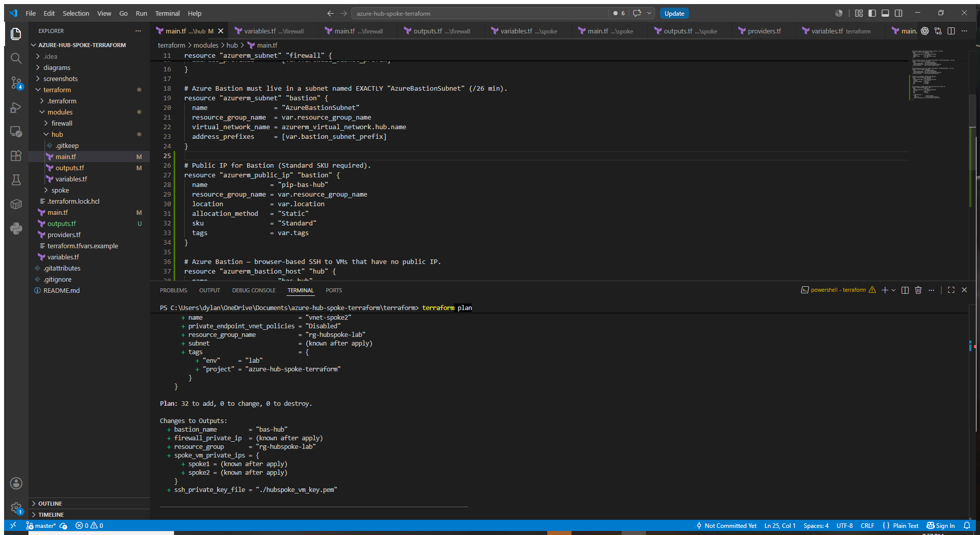
Task: Go back with the navigation arrow
Action: [x=331, y=13]
